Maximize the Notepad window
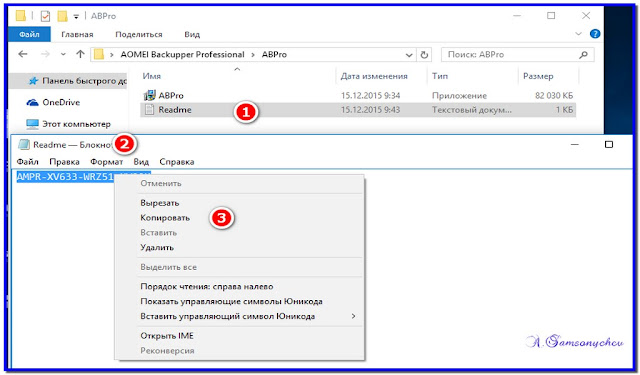Screen dimensions: 640x375 click(609, 144)
